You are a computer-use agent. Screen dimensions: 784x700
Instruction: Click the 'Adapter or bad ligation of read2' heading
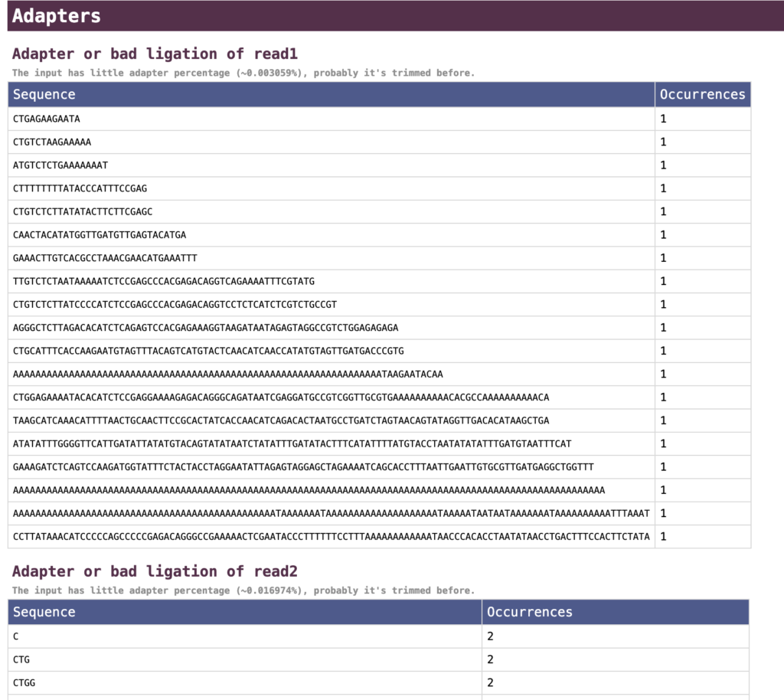point(155,571)
